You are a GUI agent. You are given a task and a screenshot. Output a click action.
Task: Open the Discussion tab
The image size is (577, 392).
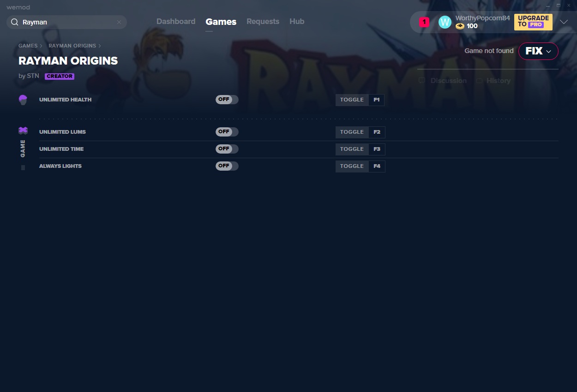(x=443, y=81)
